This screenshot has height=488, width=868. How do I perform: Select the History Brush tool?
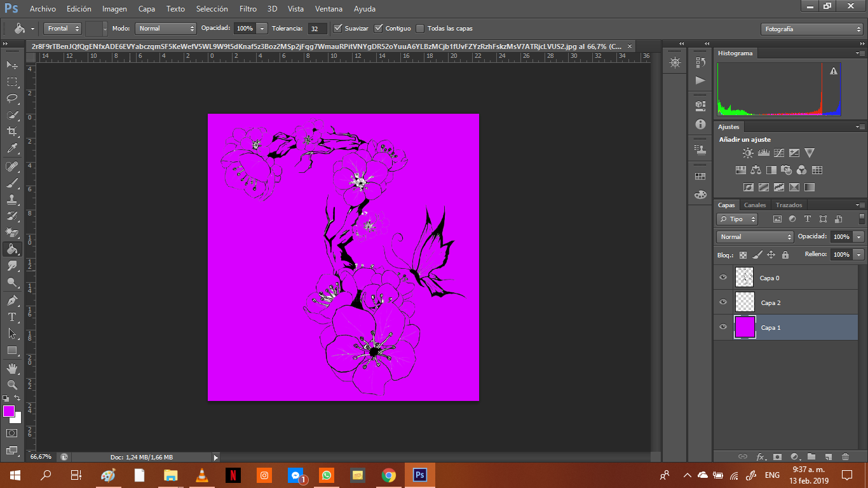[12, 216]
